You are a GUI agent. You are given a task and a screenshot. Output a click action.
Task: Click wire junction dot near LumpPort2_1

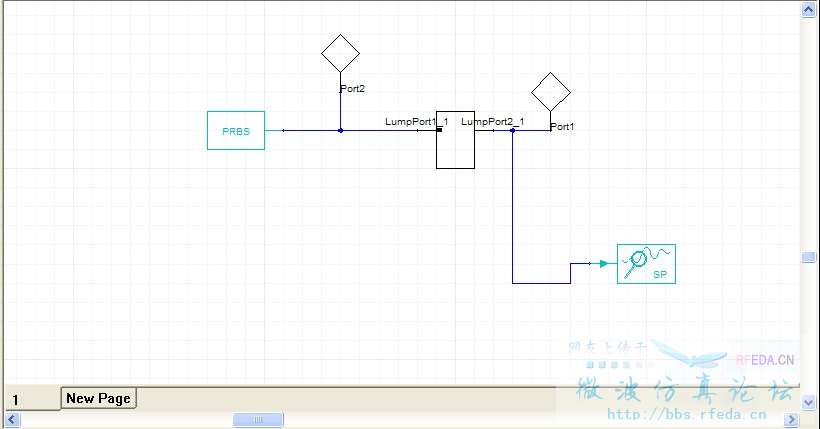[x=512, y=131]
